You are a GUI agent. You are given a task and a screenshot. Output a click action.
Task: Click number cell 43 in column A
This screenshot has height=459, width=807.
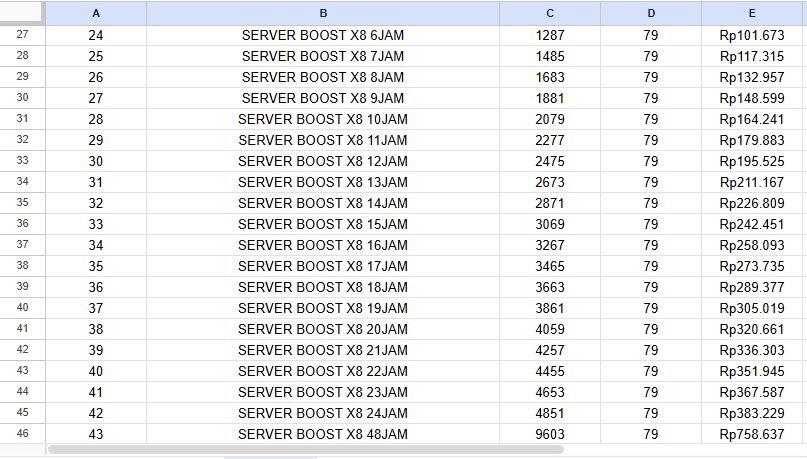pyautogui.click(x=96, y=434)
